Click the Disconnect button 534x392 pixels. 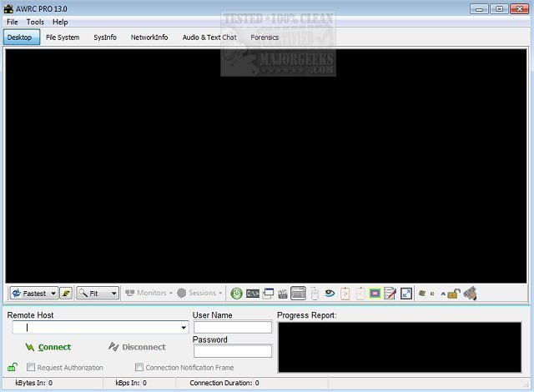pos(137,347)
